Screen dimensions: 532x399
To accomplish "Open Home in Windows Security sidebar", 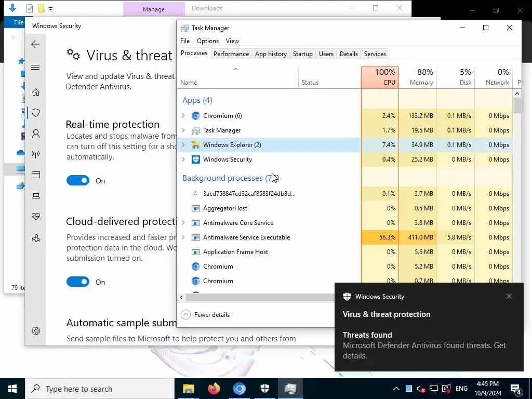I will point(36,92).
